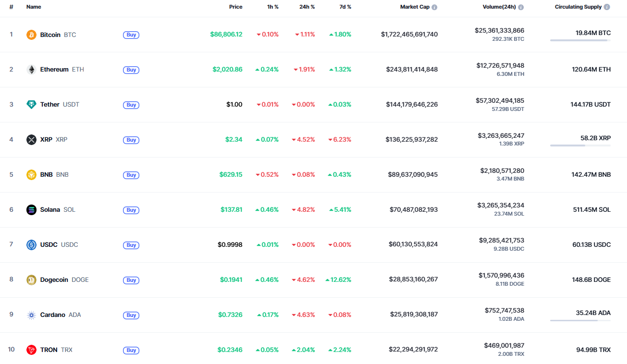The image size is (627, 364).
Task: Open the Cardano name link
Action: click(53, 315)
